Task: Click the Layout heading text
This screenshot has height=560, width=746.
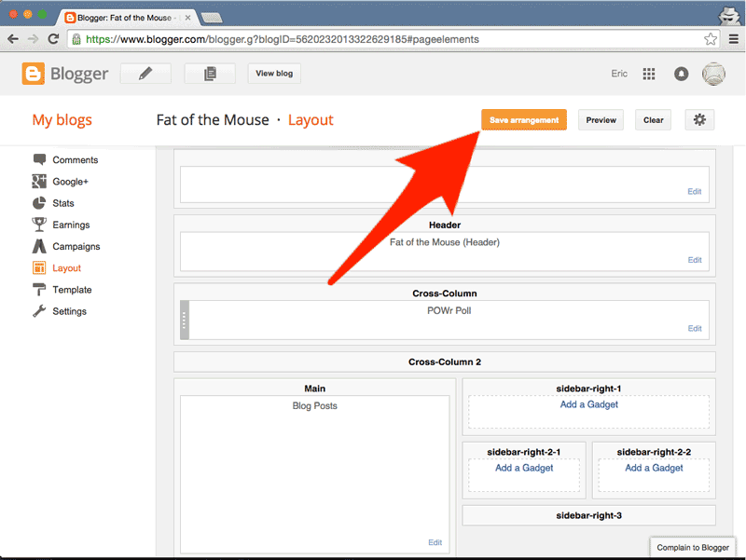Action: [311, 120]
